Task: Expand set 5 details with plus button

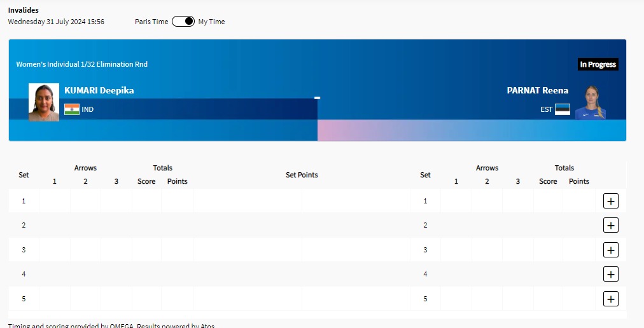Action: coord(610,299)
